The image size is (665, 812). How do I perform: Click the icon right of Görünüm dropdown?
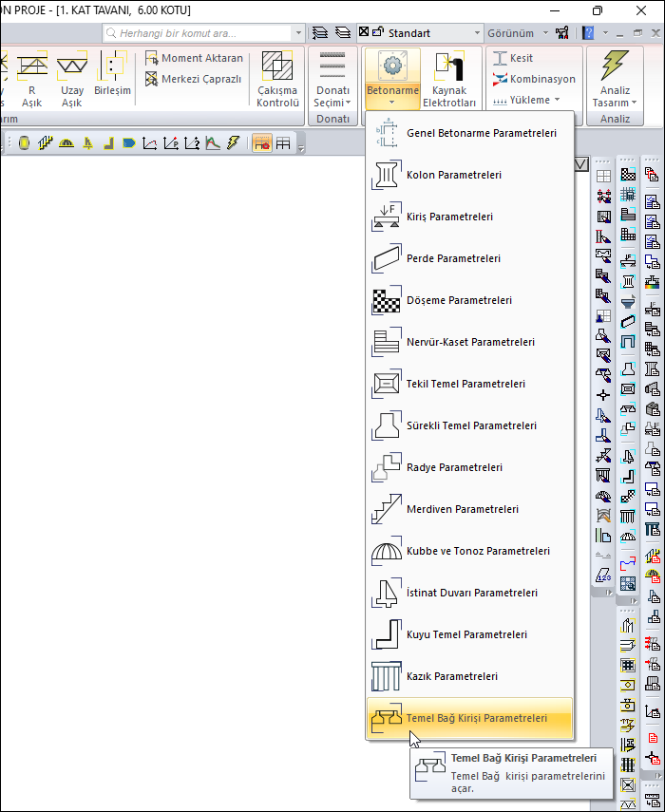coord(562,33)
